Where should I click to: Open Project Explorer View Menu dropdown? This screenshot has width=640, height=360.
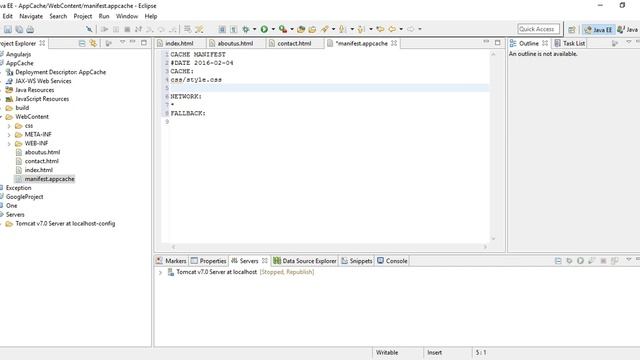[x=122, y=42]
